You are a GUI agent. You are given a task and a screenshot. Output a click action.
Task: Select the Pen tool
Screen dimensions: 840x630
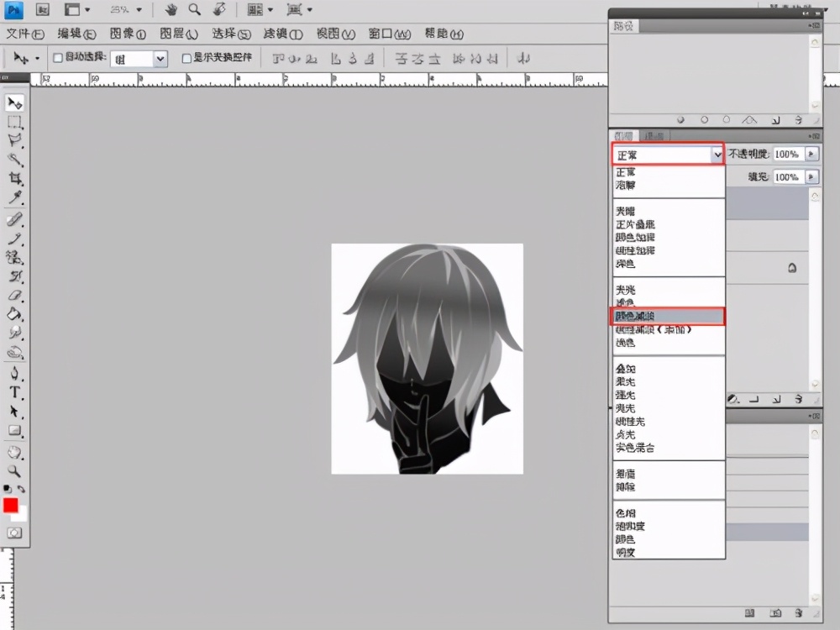pos(15,374)
